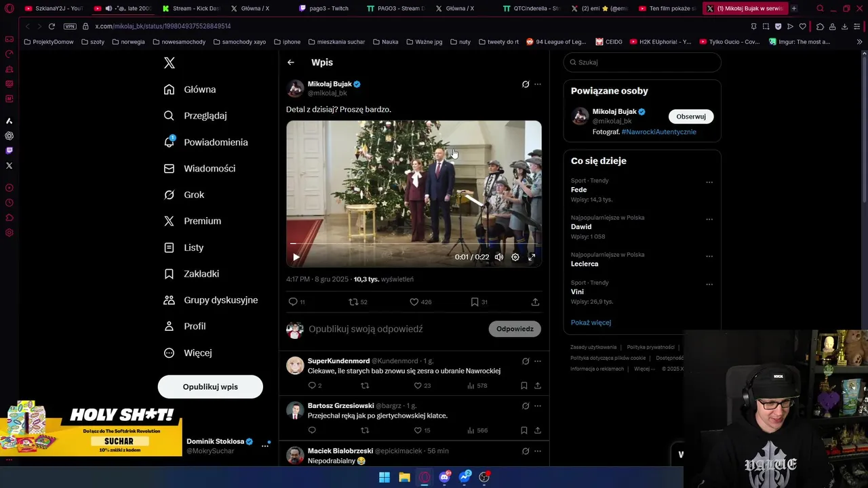This screenshot has height=488, width=868.
Task: Open more options on SuperKundenmord's reply
Action: (x=538, y=361)
